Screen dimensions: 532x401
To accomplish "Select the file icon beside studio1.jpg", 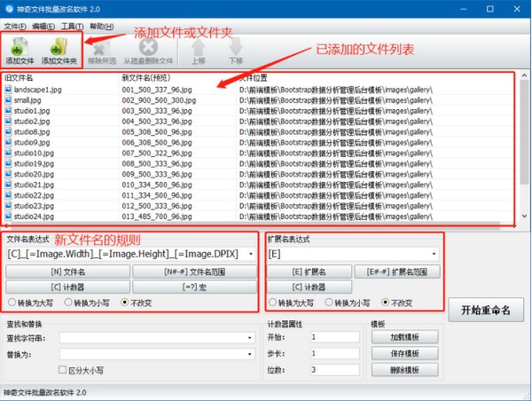I will point(9,111).
